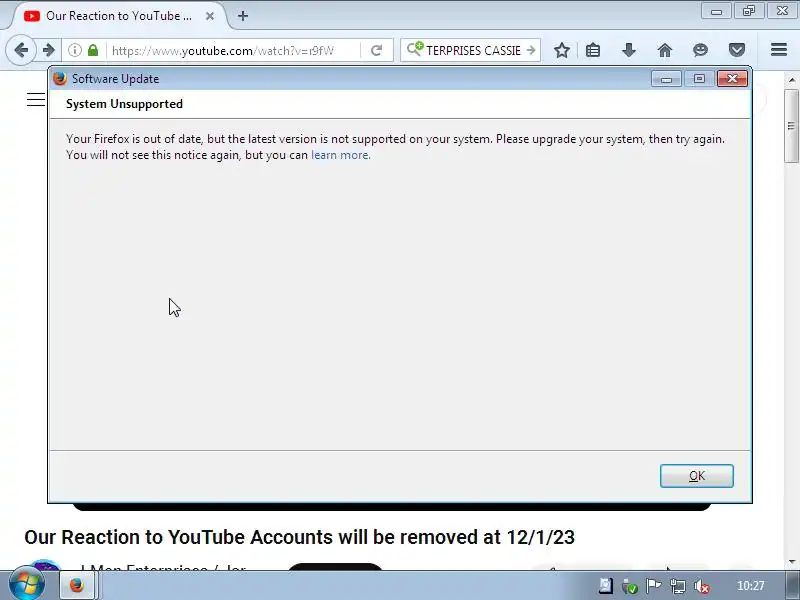The height and width of the screenshot is (600, 800).
Task: Click the OK button in Software Update dialog
Action: [x=696, y=476]
